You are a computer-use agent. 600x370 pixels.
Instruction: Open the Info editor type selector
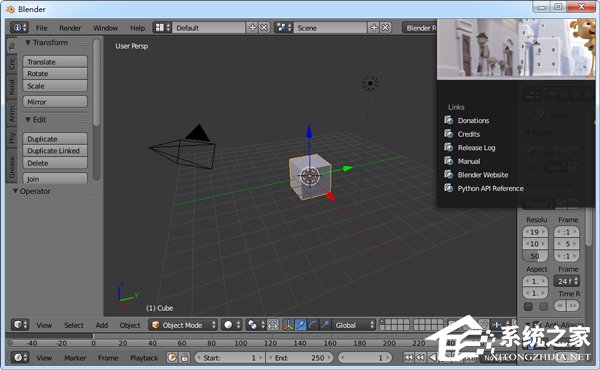(19, 28)
